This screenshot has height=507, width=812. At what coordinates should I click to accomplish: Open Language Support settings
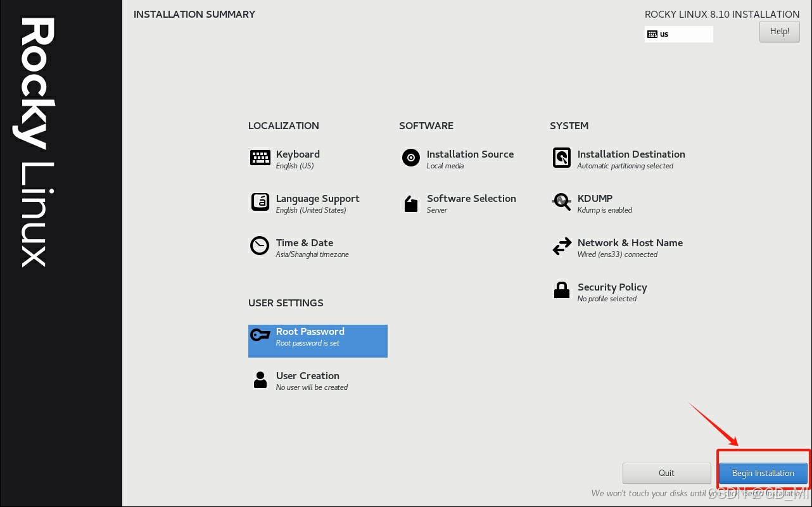(x=317, y=199)
